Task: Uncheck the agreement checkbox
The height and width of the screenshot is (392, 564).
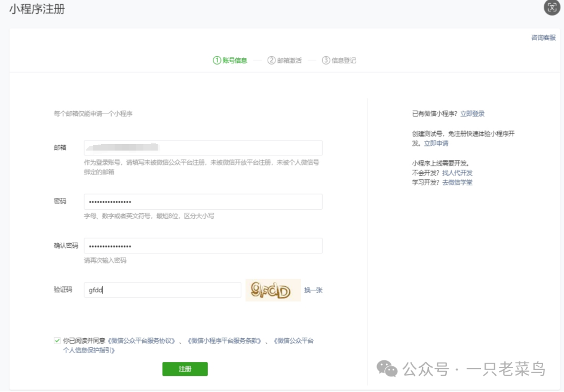Action: (57, 341)
